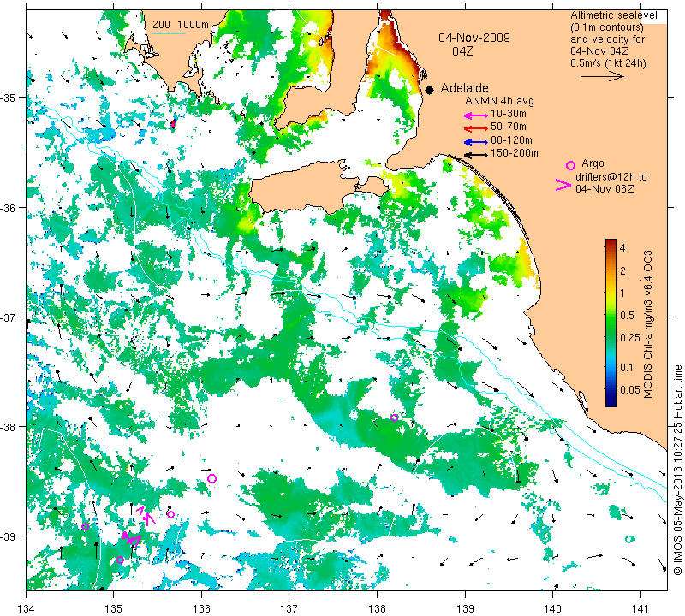
Task: Click the '-37' latitude axis label
Action: point(9,317)
